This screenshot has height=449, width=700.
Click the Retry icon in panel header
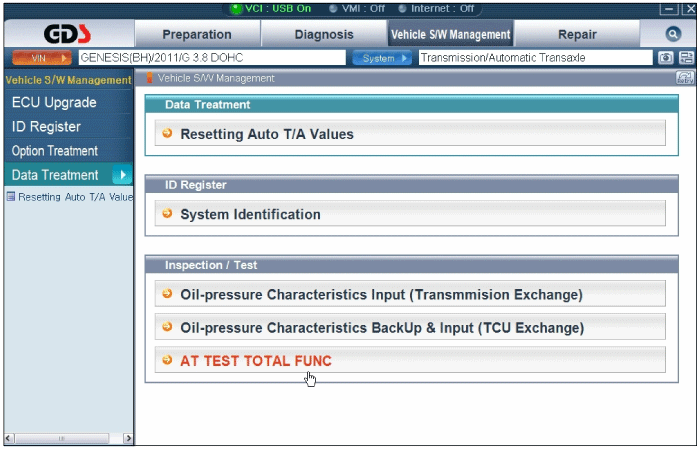click(685, 78)
